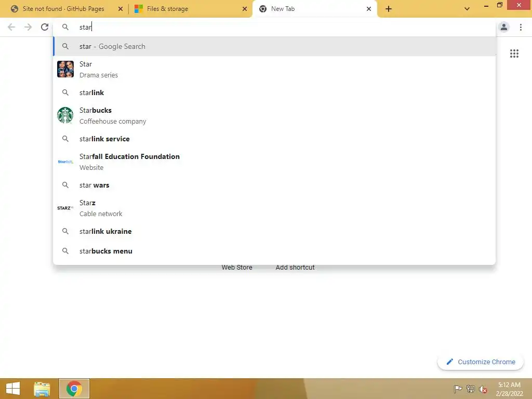Pick starbucks menu suggestion
532x399 pixels.
274,251
